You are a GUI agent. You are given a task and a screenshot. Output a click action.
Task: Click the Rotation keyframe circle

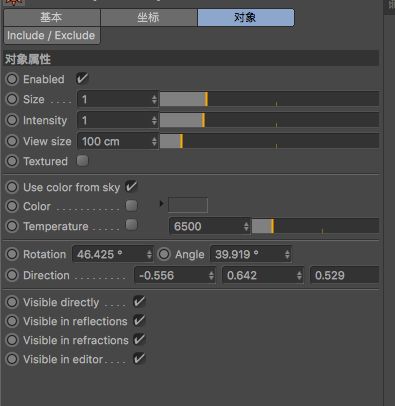[12, 254]
